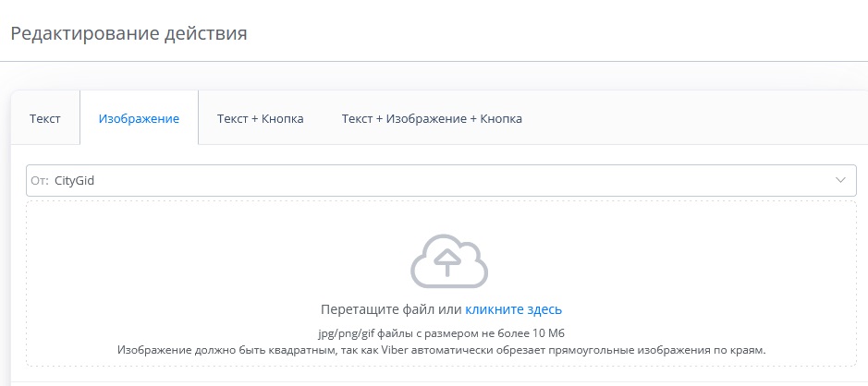Click the Viber square image note
Viewport: 868px width, 386px height.
[441, 350]
